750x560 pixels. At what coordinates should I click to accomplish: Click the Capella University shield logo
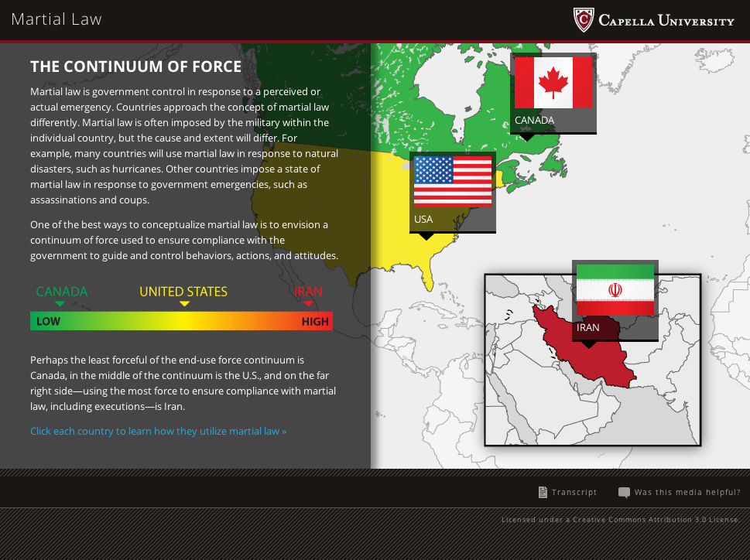click(584, 19)
